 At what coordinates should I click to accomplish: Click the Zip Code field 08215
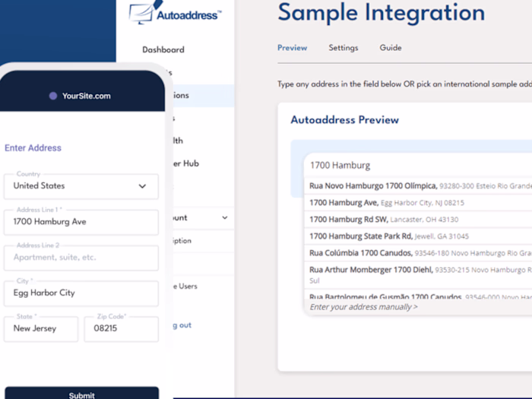[x=121, y=329]
